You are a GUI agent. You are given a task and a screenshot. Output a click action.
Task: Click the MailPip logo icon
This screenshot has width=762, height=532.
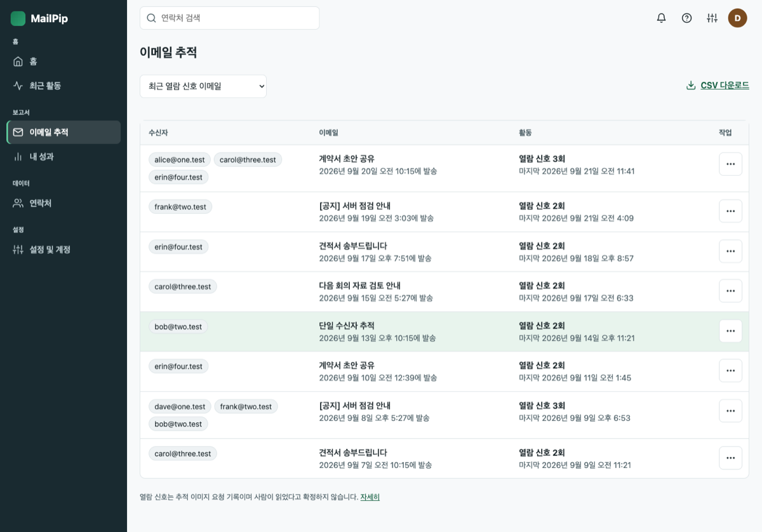[x=18, y=18]
